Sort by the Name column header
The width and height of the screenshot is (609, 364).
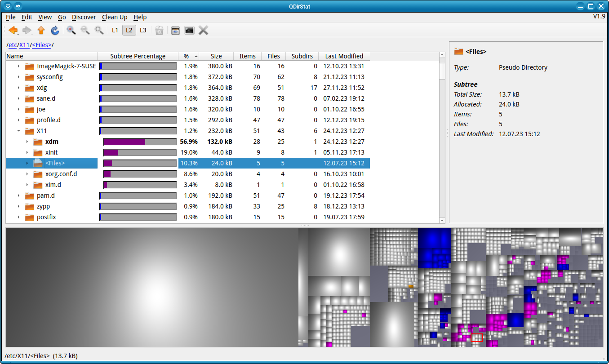pyautogui.click(x=51, y=56)
